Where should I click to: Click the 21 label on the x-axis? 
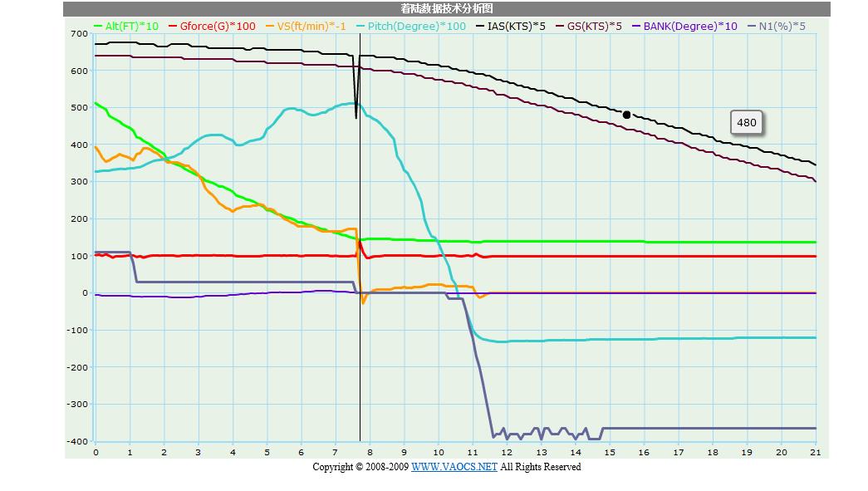pyautogui.click(x=815, y=452)
